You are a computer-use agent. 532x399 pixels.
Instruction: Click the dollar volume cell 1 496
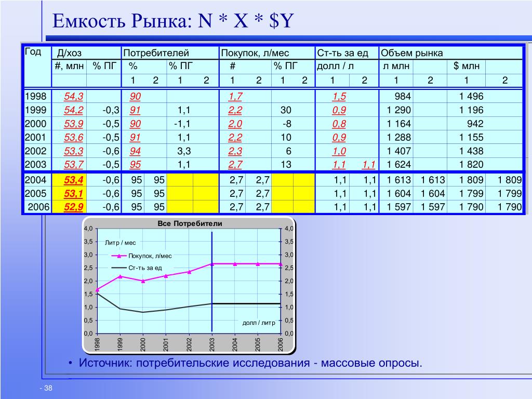tap(471, 96)
